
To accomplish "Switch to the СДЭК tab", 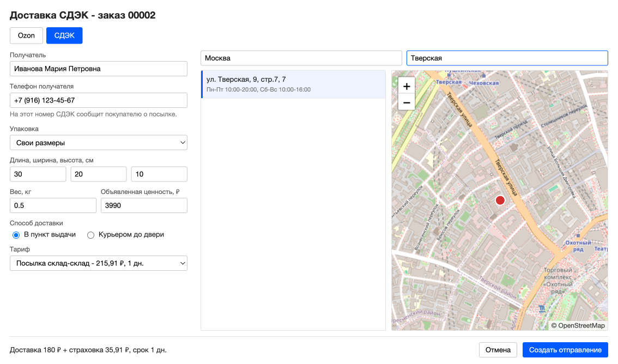I will (64, 35).
